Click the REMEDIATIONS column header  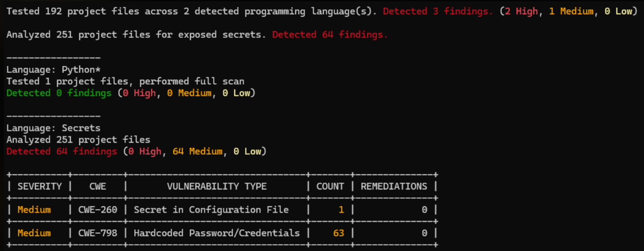pyautogui.click(x=394, y=187)
